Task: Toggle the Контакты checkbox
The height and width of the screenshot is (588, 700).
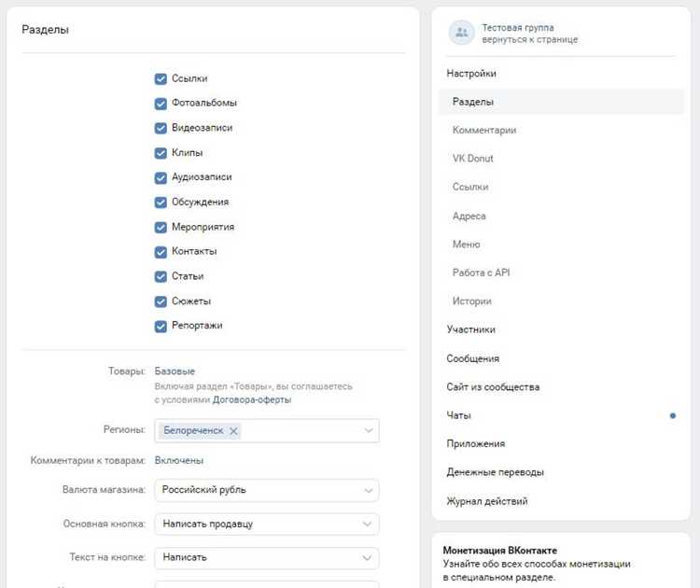Action: (161, 252)
